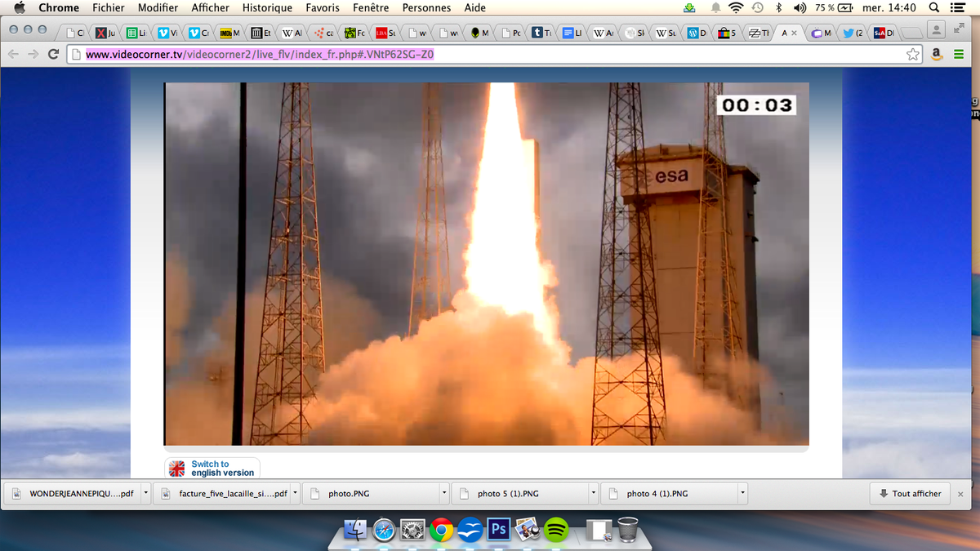Launch Safari from the Dock
This screenshot has width=980, height=551.
(384, 530)
